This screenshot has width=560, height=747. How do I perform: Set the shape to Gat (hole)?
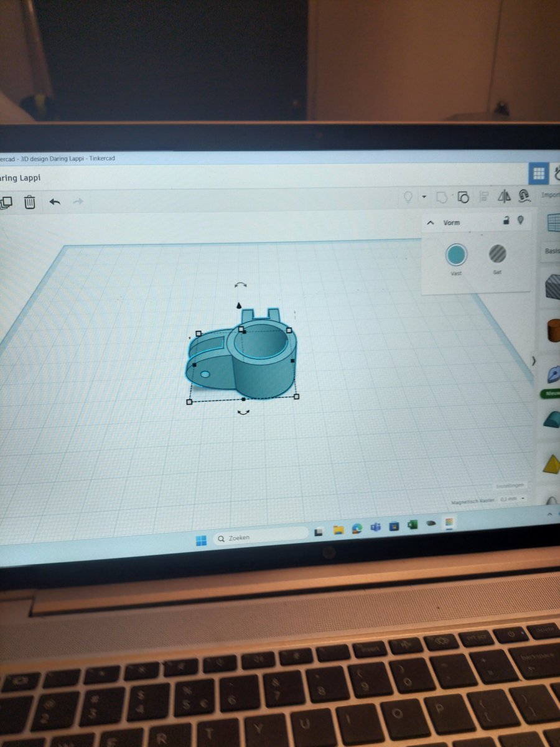click(497, 254)
